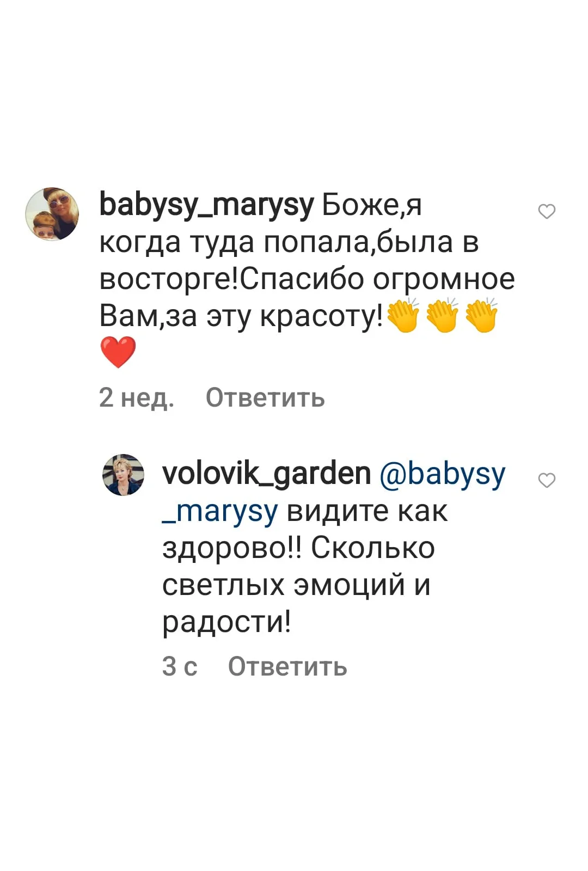Click the word 'радости!' in the reply
Viewport: 588px width, 871px height.
coord(226,622)
